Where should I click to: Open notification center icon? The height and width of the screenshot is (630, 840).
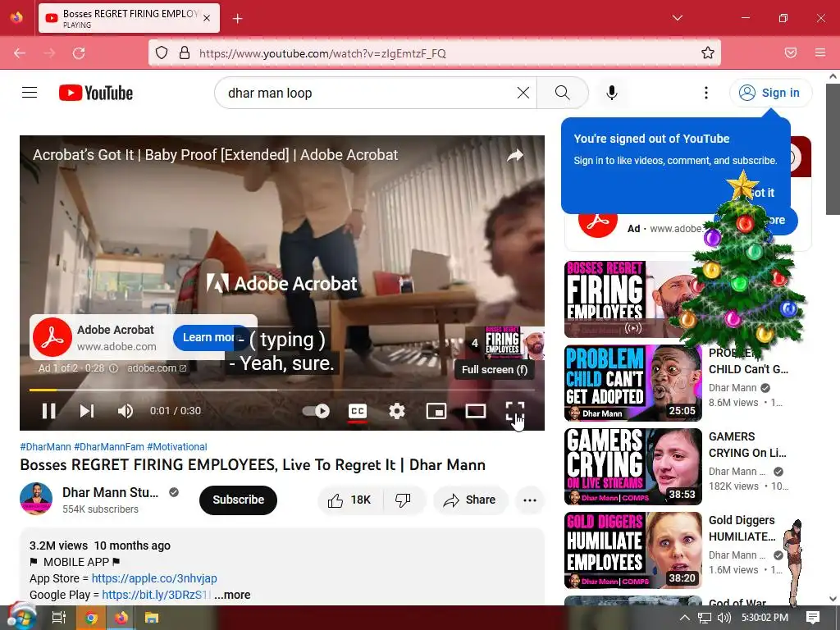pyautogui.click(x=813, y=618)
